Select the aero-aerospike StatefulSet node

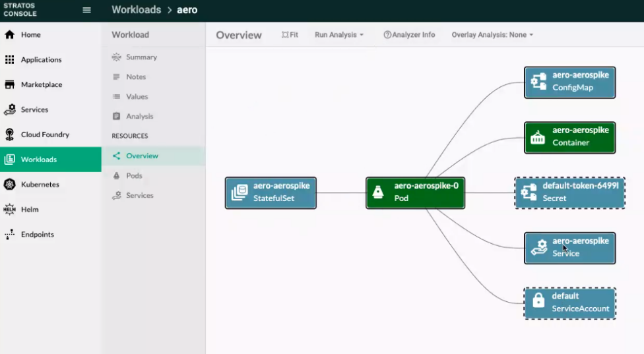point(271,192)
